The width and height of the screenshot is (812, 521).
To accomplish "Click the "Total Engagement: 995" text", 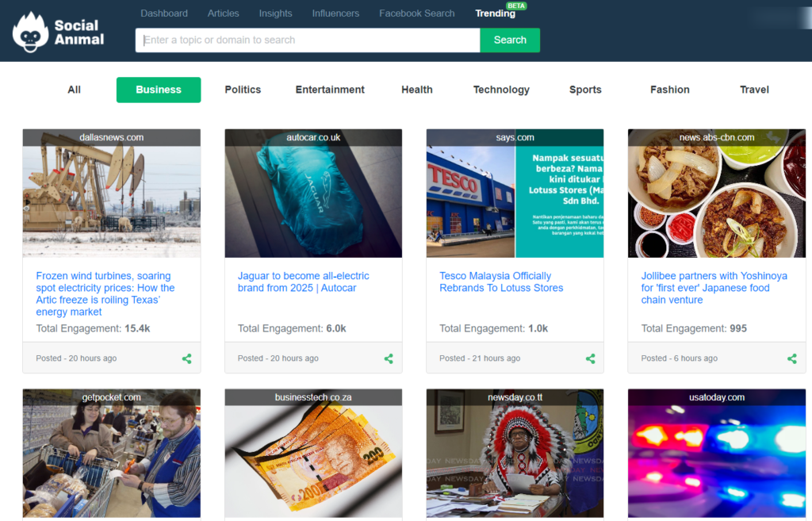I will (x=694, y=328).
